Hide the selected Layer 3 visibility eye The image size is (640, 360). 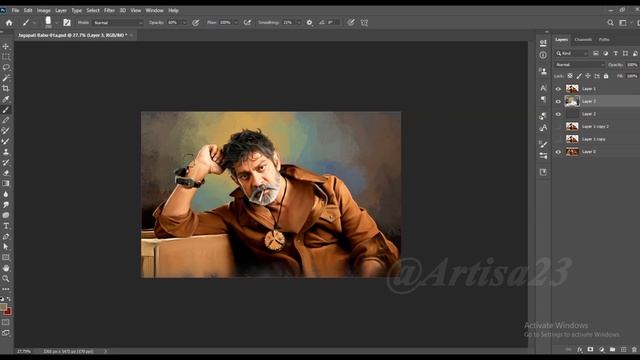click(x=558, y=101)
